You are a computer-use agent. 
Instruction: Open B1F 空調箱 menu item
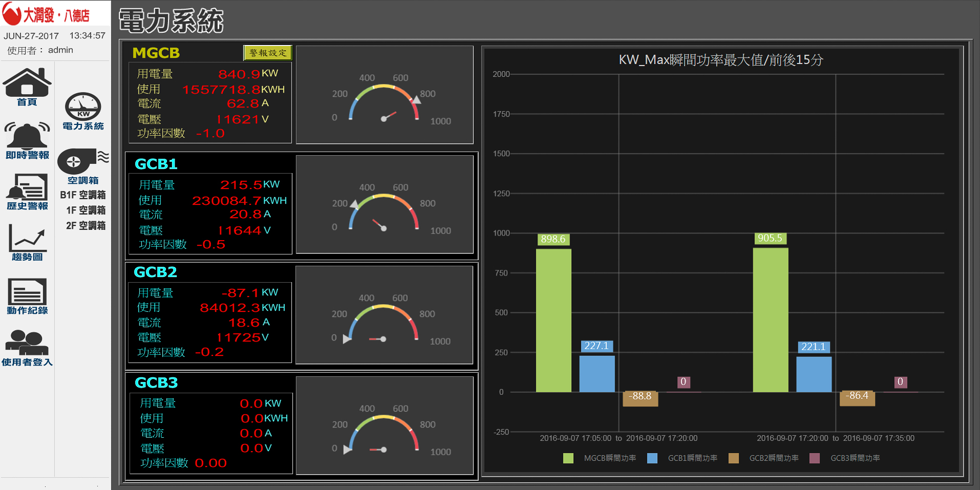[x=83, y=195]
